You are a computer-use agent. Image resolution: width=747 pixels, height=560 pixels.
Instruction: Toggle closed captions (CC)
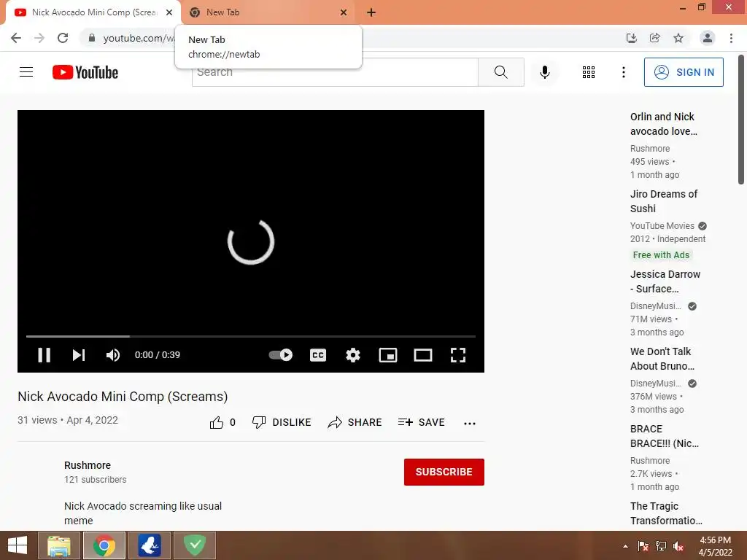pyautogui.click(x=318, y=355)
